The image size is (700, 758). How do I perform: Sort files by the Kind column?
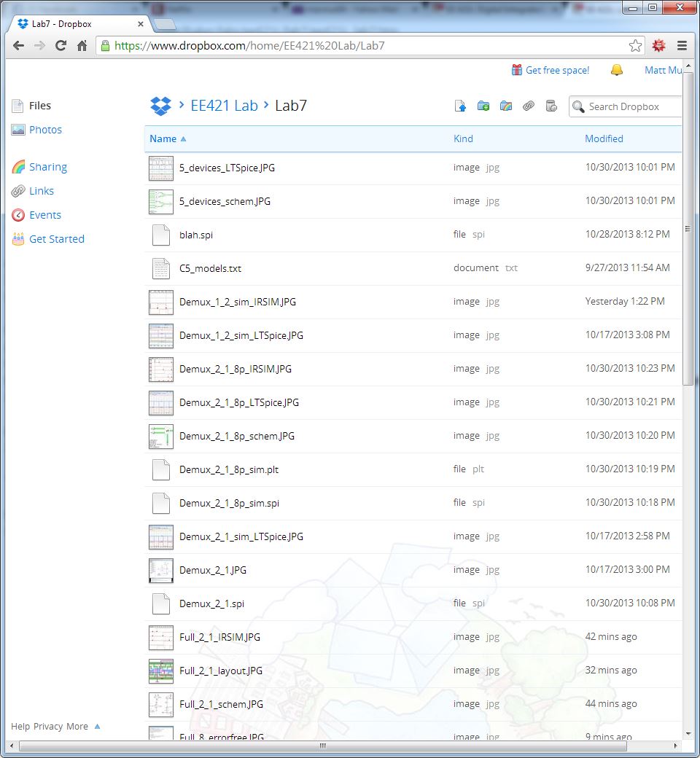click(463, 138)
